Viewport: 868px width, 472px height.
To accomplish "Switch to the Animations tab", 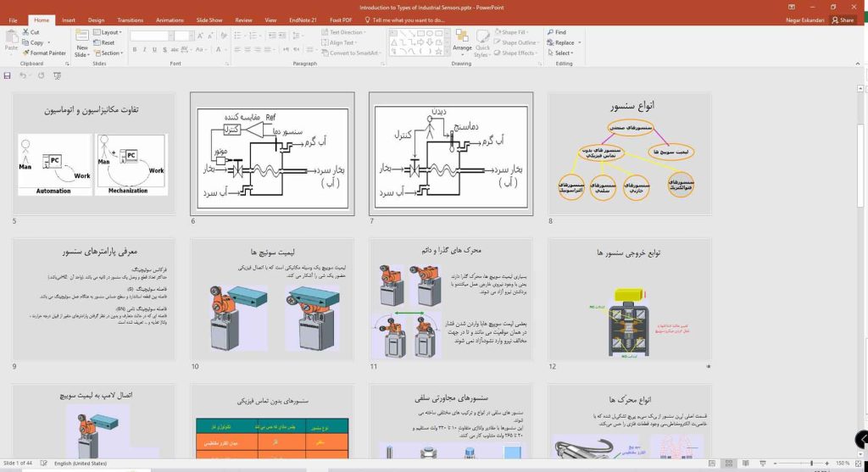I will coord(170,20).
